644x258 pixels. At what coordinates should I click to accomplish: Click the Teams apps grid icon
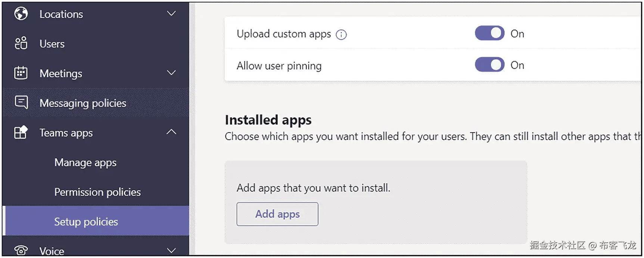point(21,132)
